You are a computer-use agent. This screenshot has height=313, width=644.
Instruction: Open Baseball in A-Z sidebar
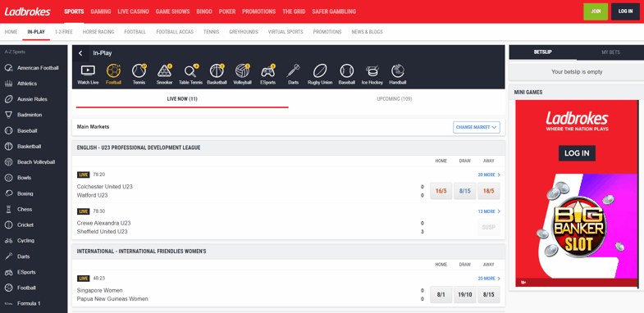pos(34,130)
